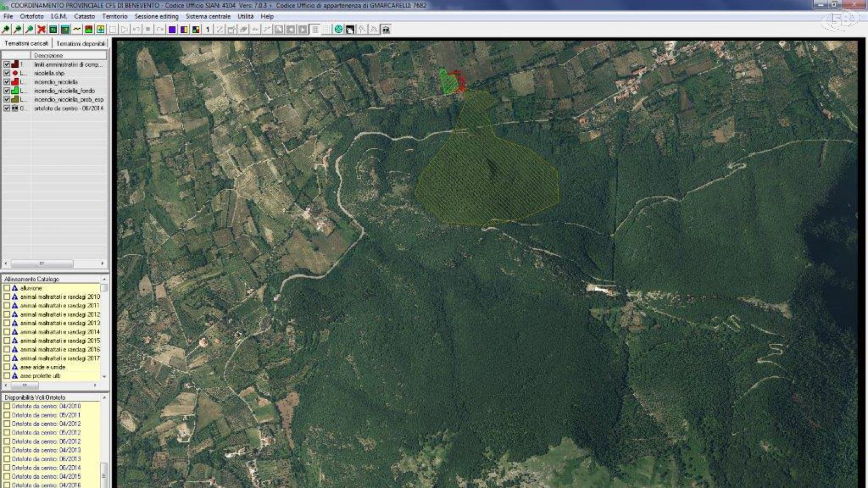
Task: Click the four-color checkered square toolbar icon
Action: 196,29
